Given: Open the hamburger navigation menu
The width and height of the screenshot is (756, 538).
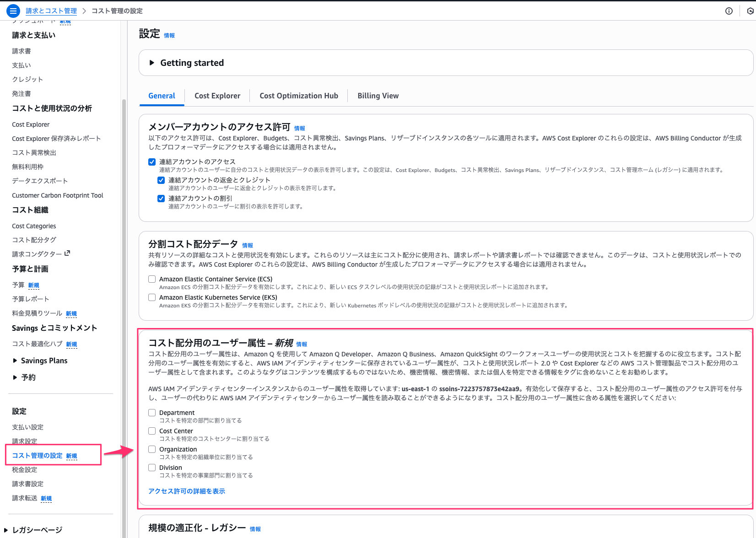Looking at the screenshot, I should coord(13,11).
